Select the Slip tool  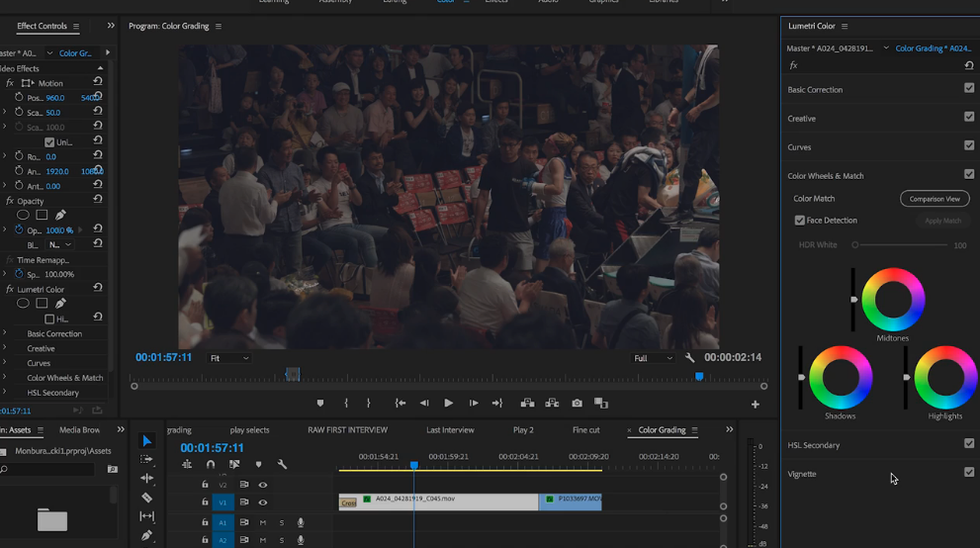tap(147, 516)
